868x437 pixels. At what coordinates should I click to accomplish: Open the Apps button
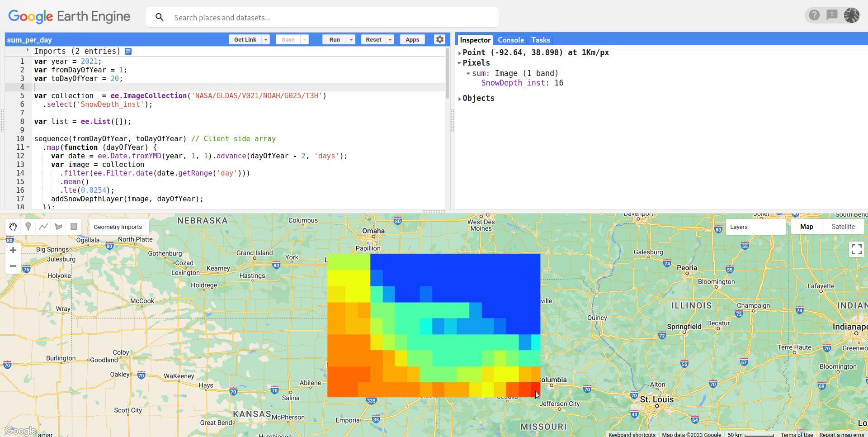click(x=412, y=40)
